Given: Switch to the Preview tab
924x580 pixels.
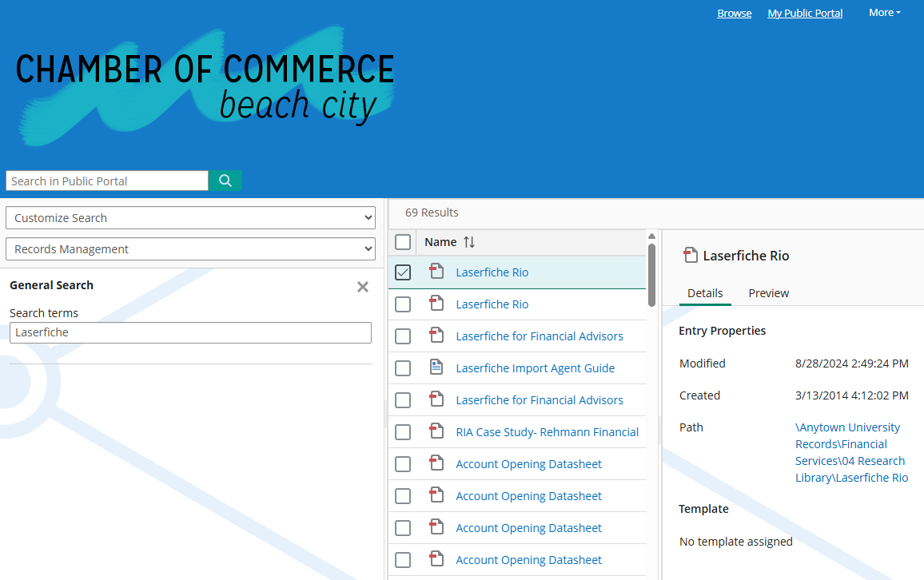Looking at the screenshot, I should pos(768,293).
